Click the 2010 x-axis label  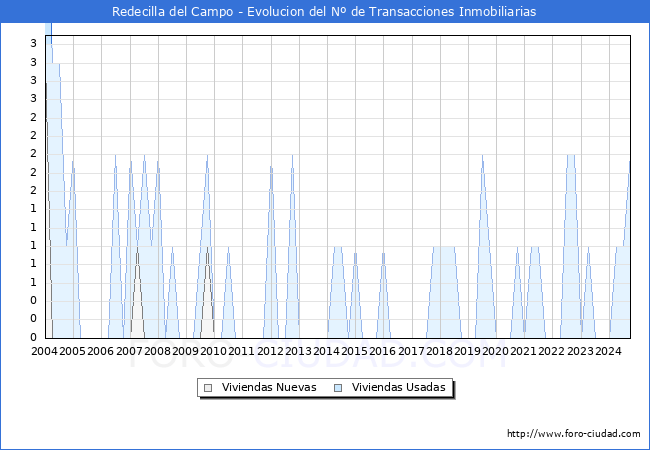click(213, 351)
